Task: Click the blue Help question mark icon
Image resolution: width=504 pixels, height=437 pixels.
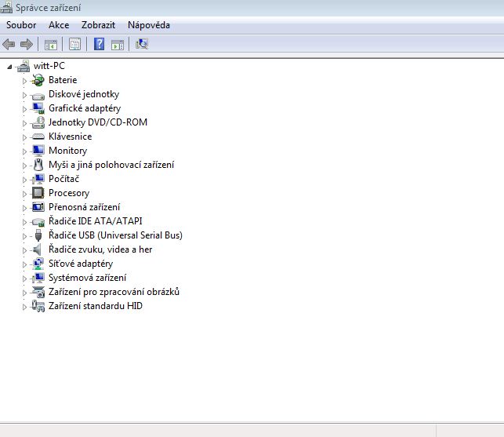Action: pyautogui.click(x=99, y=44)
